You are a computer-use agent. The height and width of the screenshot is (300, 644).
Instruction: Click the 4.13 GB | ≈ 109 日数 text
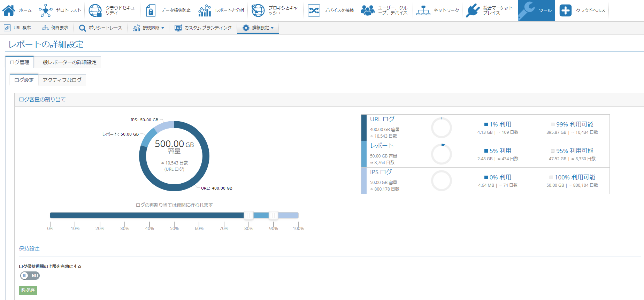click(x=498, y=132)
